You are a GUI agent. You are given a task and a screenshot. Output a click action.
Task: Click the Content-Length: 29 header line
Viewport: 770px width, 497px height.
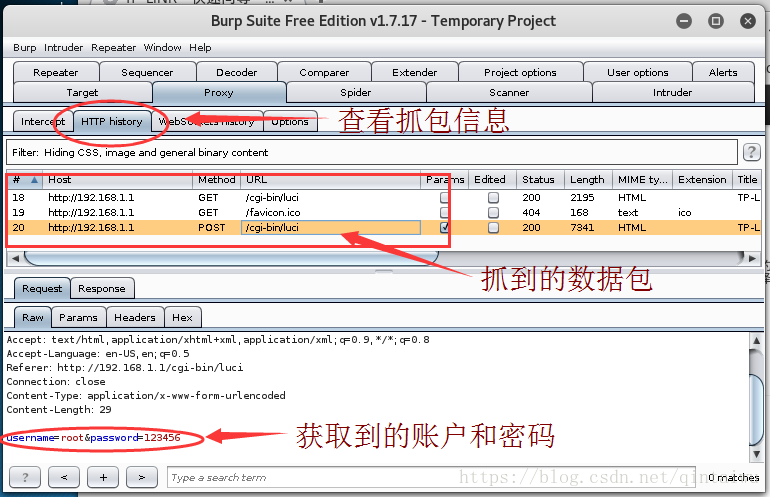pos(59,410)
